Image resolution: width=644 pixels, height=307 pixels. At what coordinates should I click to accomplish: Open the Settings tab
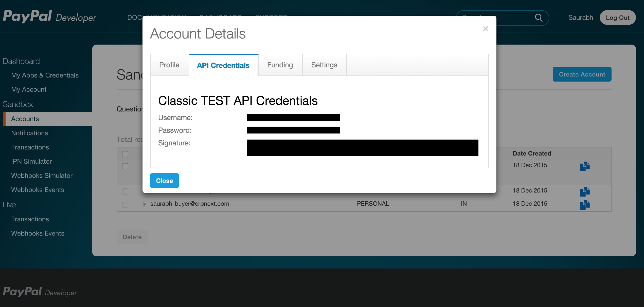pos(324,65)
